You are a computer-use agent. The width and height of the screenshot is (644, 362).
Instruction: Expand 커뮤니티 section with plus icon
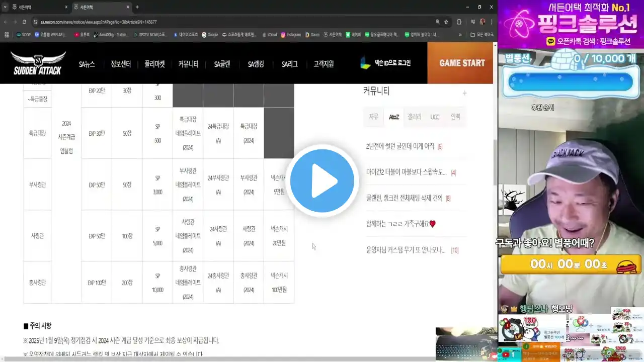click(464, 93)
